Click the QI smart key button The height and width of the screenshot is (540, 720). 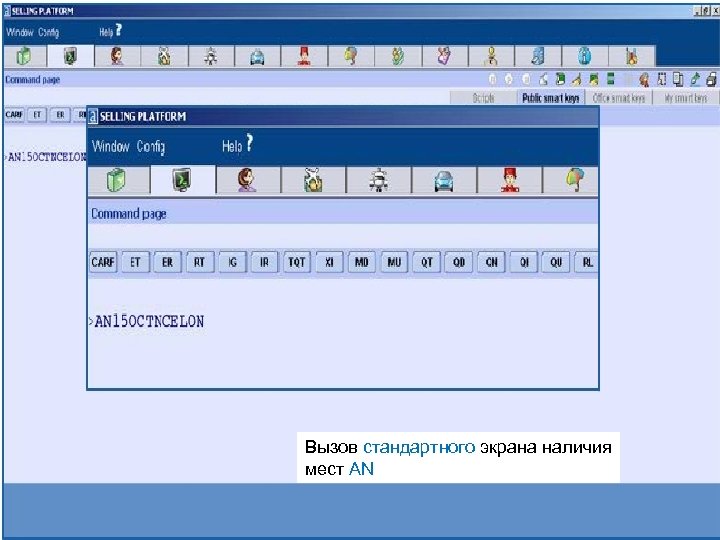click(523, 262)
